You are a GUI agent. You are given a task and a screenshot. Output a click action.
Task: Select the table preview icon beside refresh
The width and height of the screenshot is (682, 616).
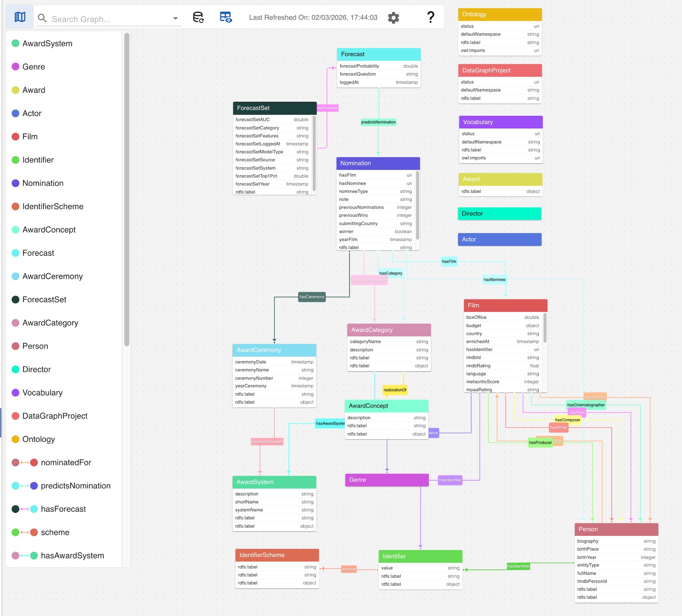tap(226, 17)
